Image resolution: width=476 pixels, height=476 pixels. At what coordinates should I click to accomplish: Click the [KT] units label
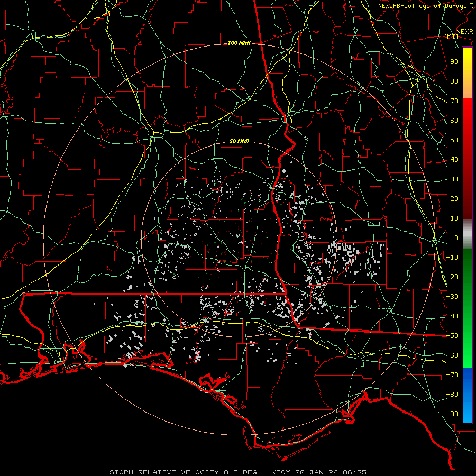(x=452, y=36)
